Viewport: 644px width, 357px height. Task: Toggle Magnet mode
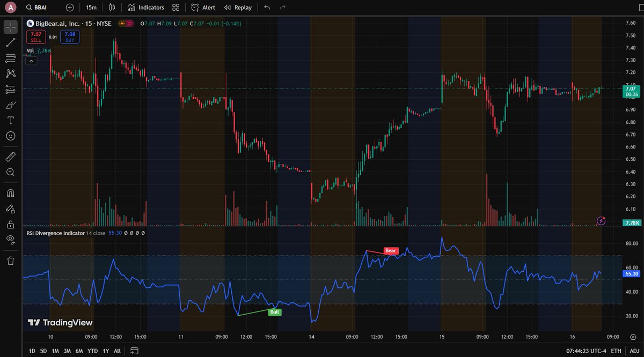(x=11, y=193)
